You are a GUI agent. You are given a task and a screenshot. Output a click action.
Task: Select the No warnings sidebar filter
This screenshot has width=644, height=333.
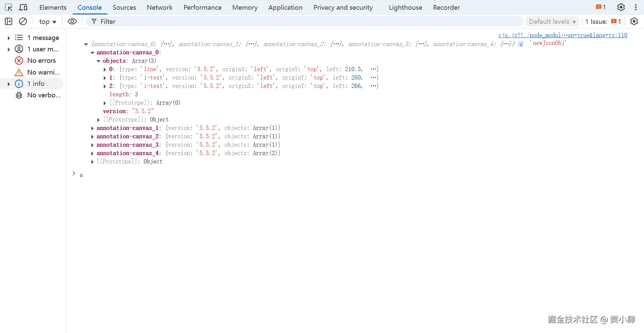44,72
